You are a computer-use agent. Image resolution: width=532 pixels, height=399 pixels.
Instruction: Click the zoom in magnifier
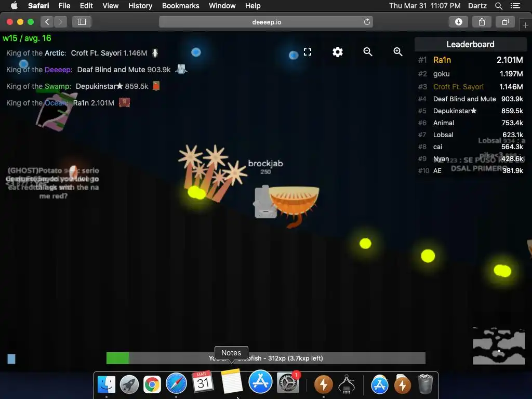point(398,52)
